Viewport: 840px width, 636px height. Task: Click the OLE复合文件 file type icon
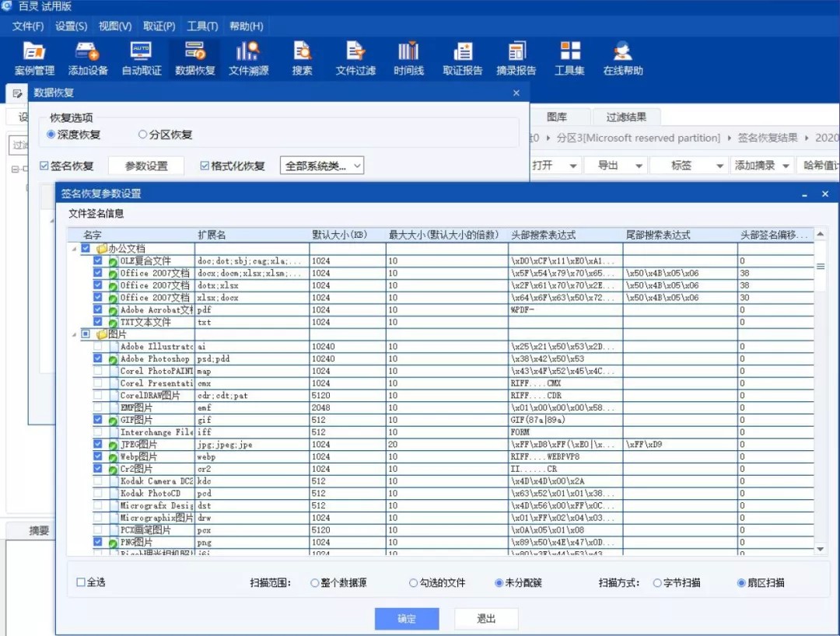point(113,261)
